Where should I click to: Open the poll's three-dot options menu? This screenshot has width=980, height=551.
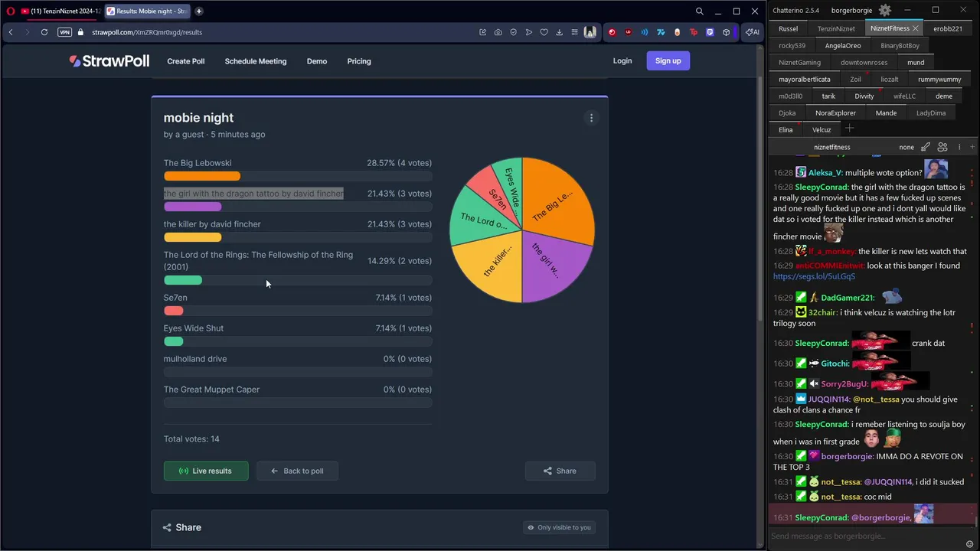coord(591,118)
